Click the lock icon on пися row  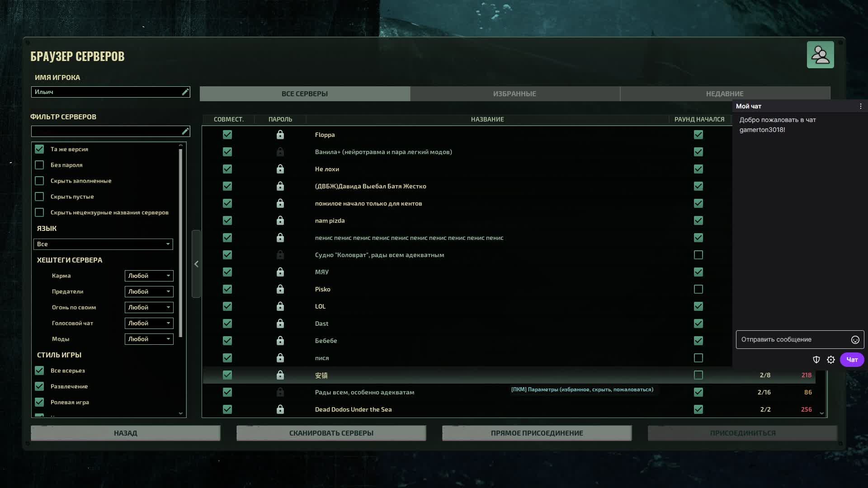(280, 358)
